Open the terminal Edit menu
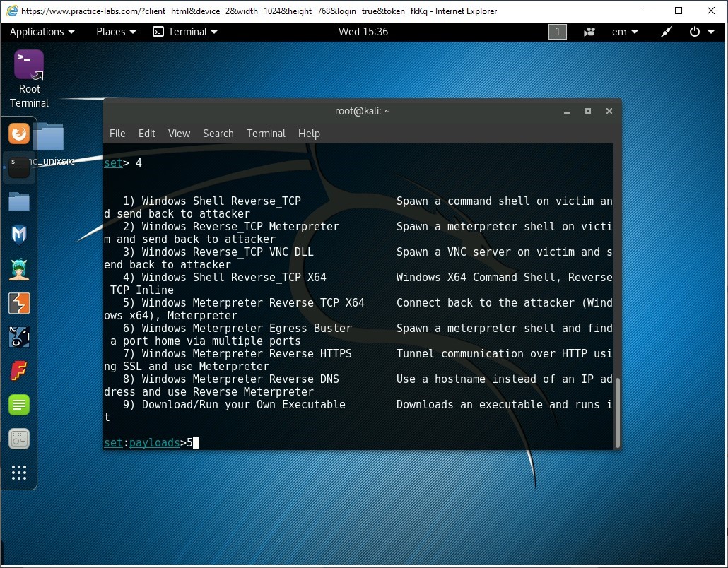The height and width of the screenshot is (568, 728). point(147,134)
